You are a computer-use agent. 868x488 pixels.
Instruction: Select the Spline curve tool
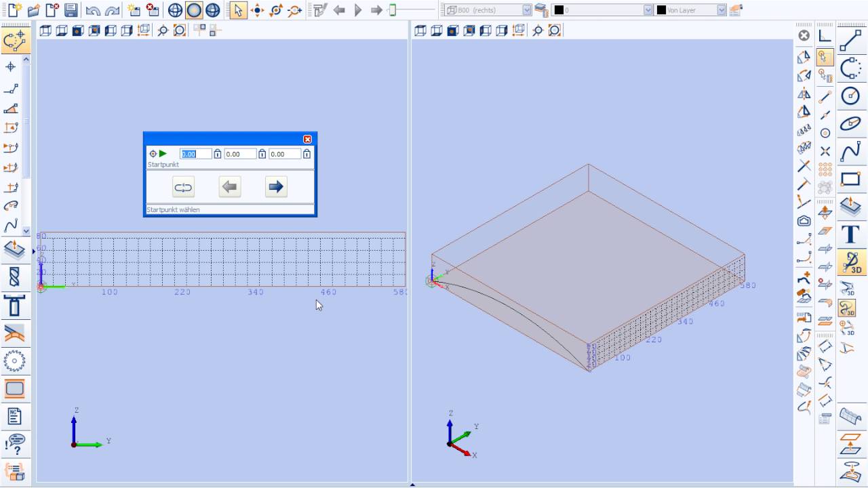pos(850,151)
